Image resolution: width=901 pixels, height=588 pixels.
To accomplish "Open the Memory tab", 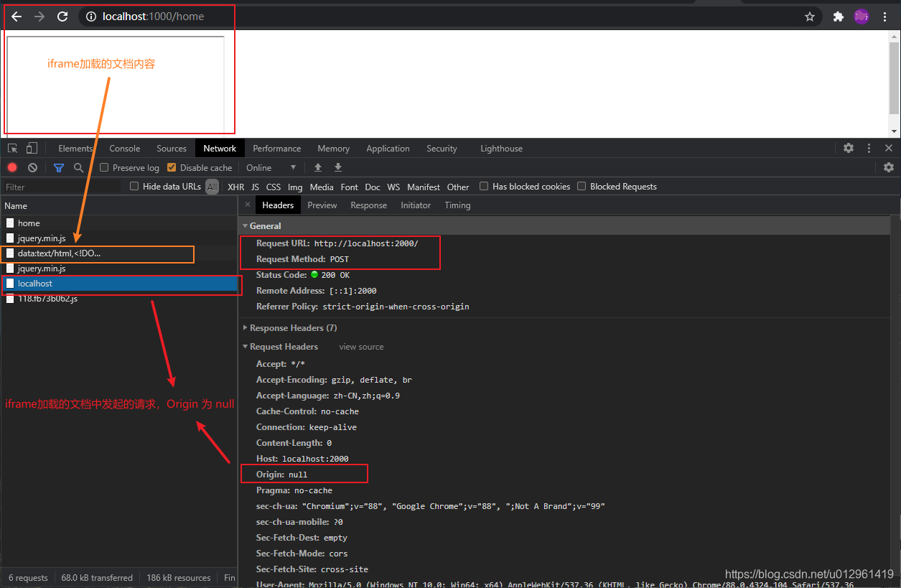I will tap(334, 149).
